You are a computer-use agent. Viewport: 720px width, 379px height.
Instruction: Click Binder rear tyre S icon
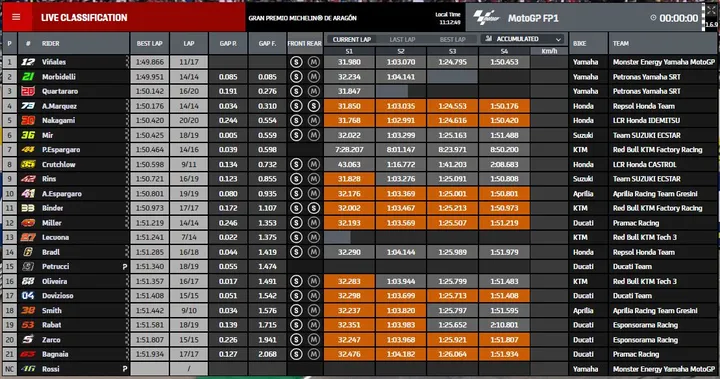point(314,208)
